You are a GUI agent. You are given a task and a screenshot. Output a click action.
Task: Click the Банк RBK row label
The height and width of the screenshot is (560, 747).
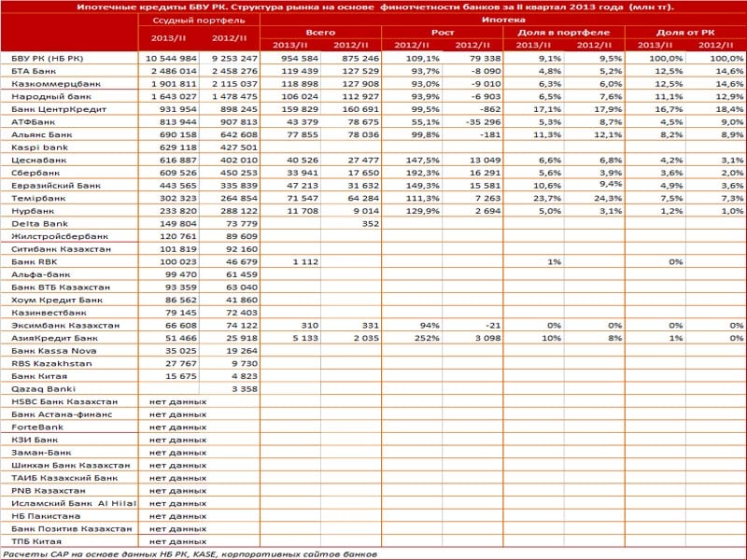coord(35,262)
